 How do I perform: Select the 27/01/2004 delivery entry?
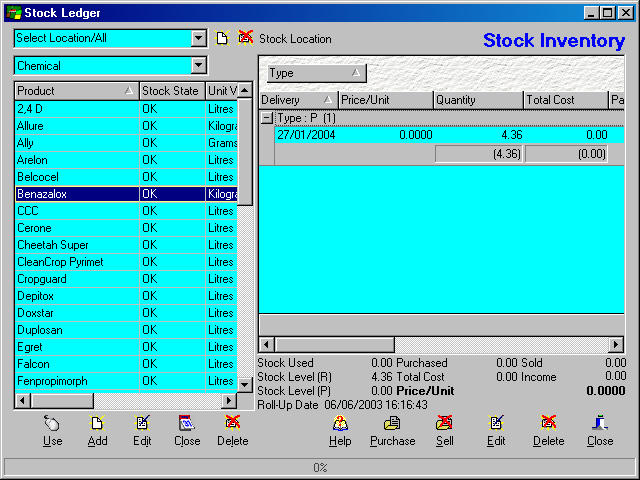coord(449,135)
